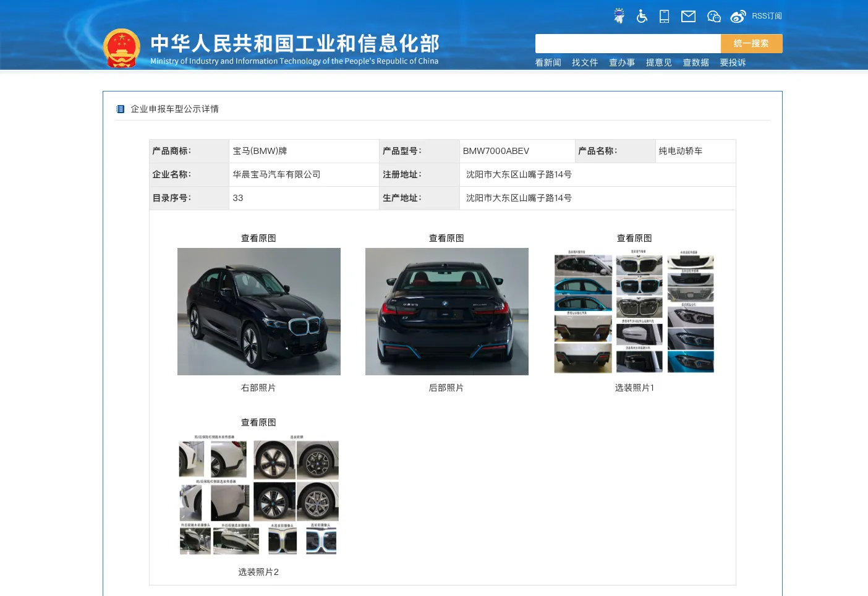Image resolution: width=868 pixels, height=596 pixels.
Task: Click the ministry title 中华人民共和国工业和信息化部
Action: coord(295,43)
